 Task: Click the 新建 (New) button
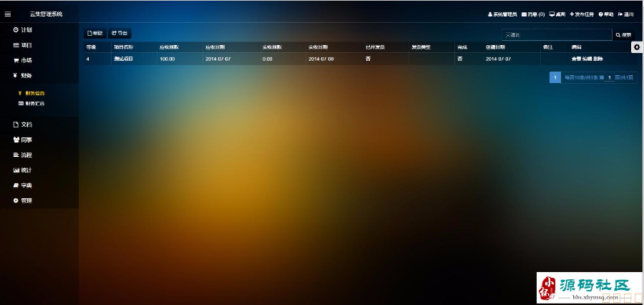pos(95,34)
